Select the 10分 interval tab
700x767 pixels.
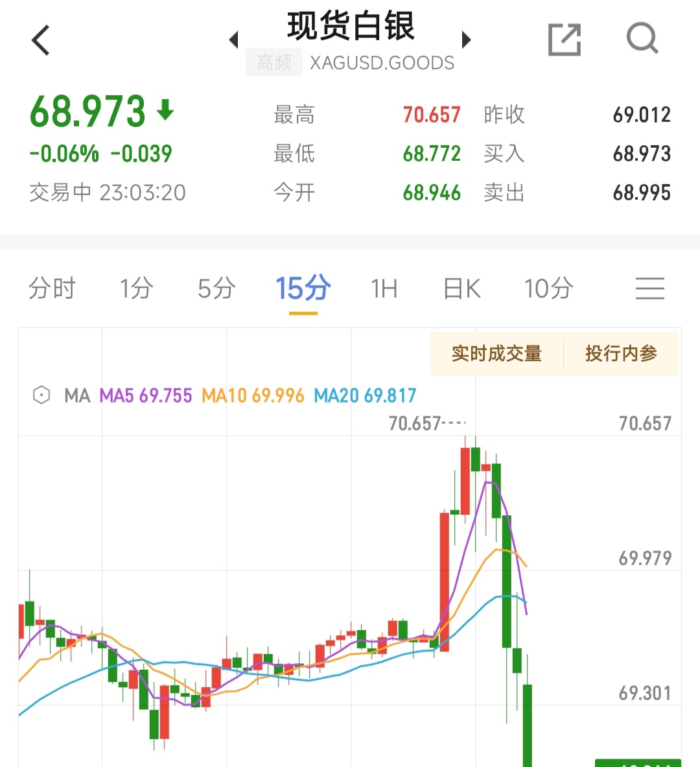pos(548,288)
